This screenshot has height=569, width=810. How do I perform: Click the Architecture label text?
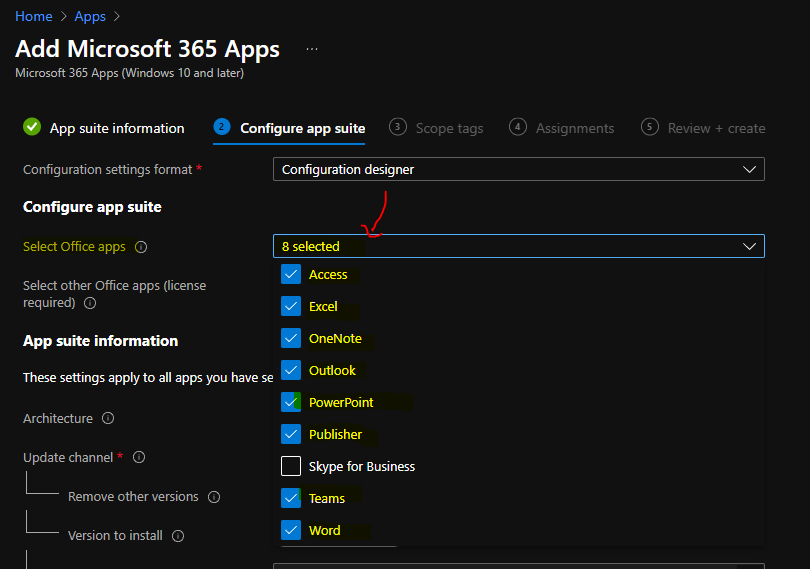58,419
